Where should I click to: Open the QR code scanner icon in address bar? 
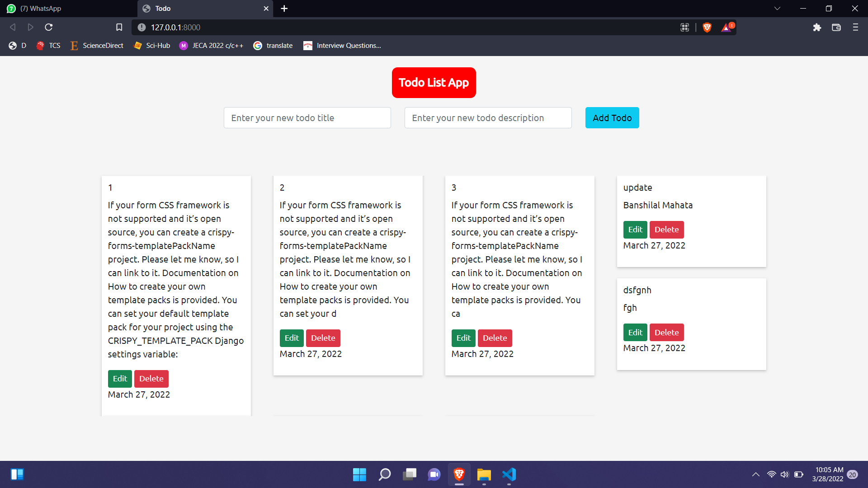pyautogui.click(x=684, y=27)
